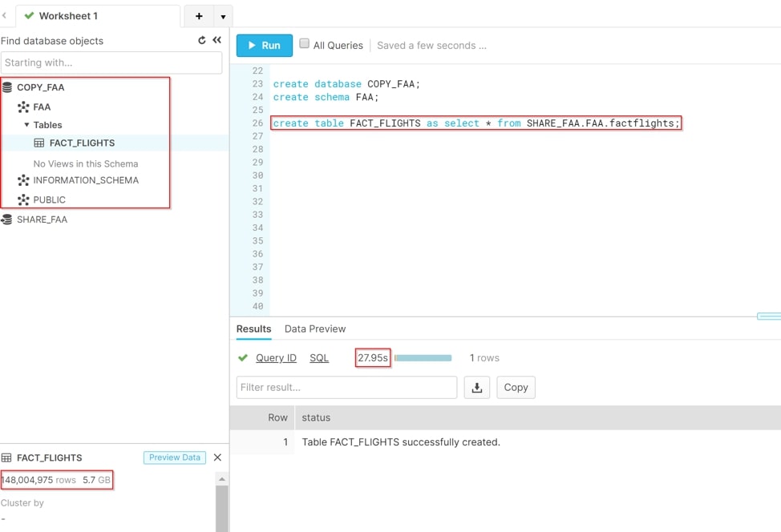Viewport: 781px width, 532px height.
Task: Click the Preview Data button
Action: 175,457
